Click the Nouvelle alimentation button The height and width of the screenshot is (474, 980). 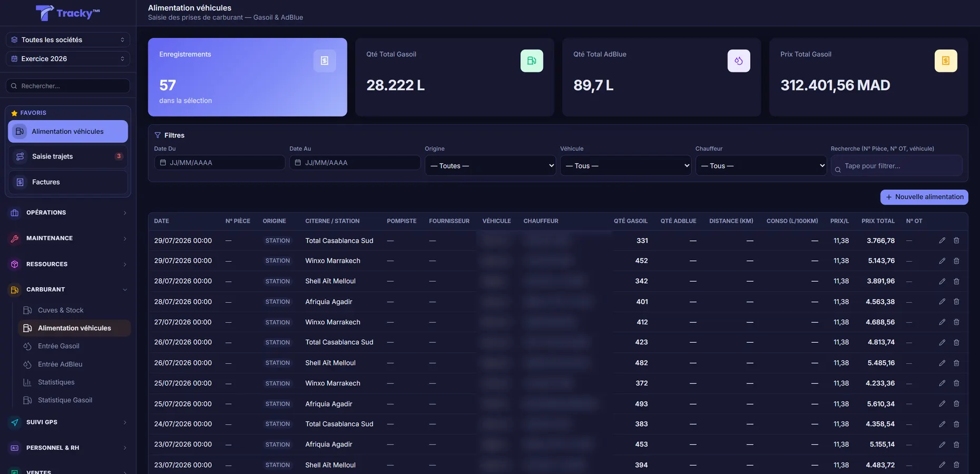(x=924, y=197)
